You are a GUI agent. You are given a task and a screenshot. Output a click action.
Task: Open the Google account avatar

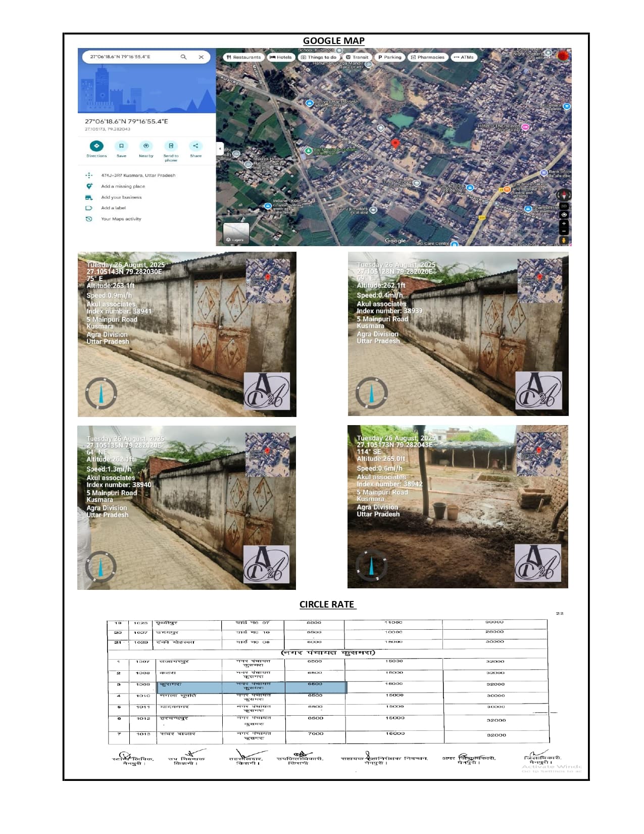[563, 56]
